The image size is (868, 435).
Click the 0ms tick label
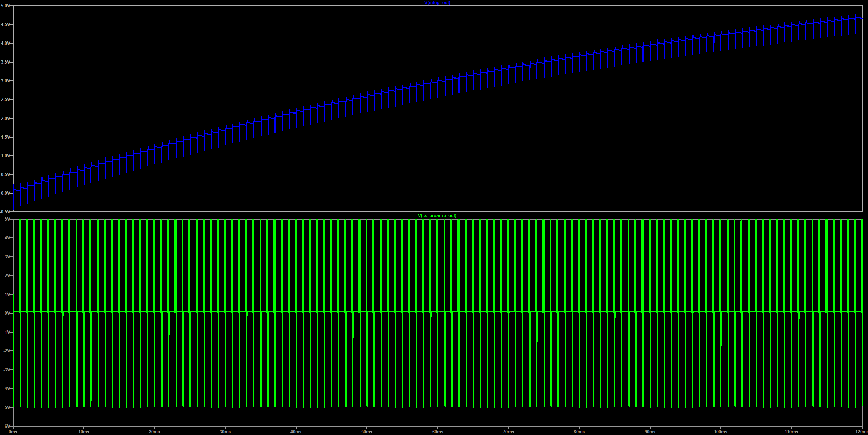point(13,432)
